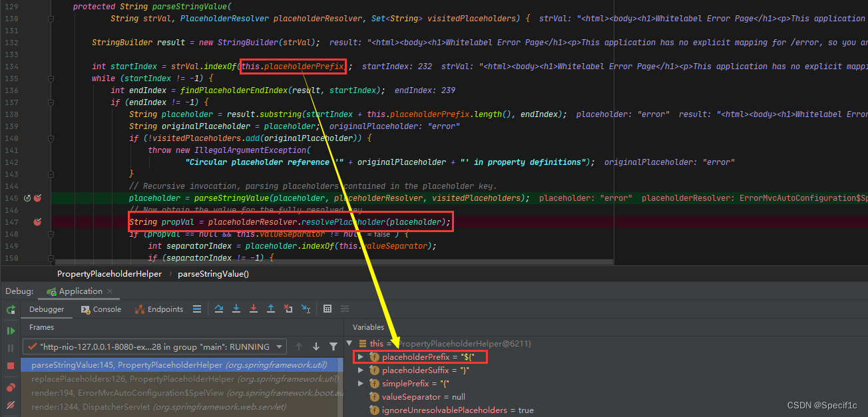
Task: Expand the placeholderPrefix variable node
Action: point(361,357)
